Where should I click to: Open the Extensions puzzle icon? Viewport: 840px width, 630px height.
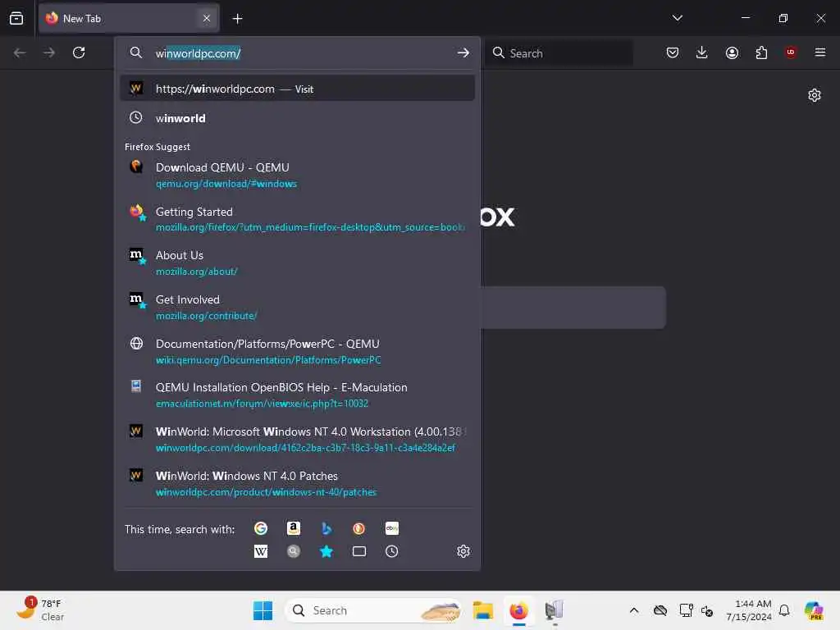click(761, 52)
